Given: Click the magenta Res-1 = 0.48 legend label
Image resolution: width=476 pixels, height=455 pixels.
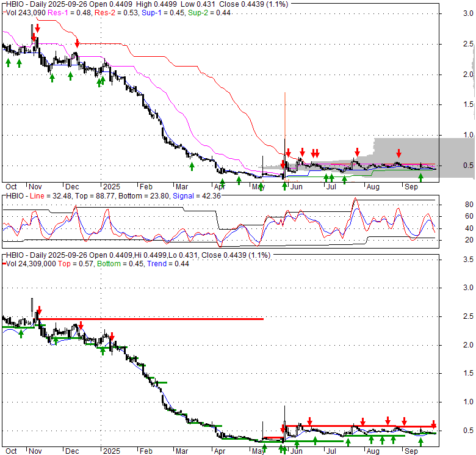Looking at the screenshot, I should coord(70,13).
